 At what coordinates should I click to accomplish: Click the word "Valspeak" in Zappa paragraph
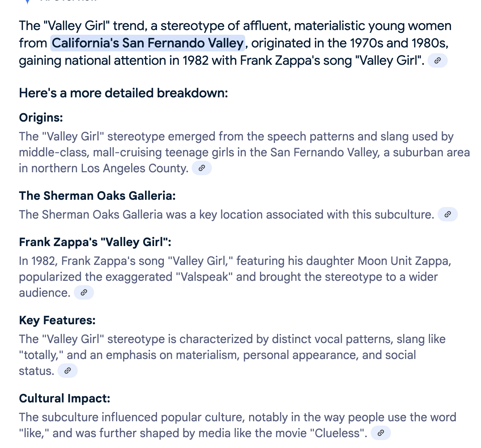[204, 277]
